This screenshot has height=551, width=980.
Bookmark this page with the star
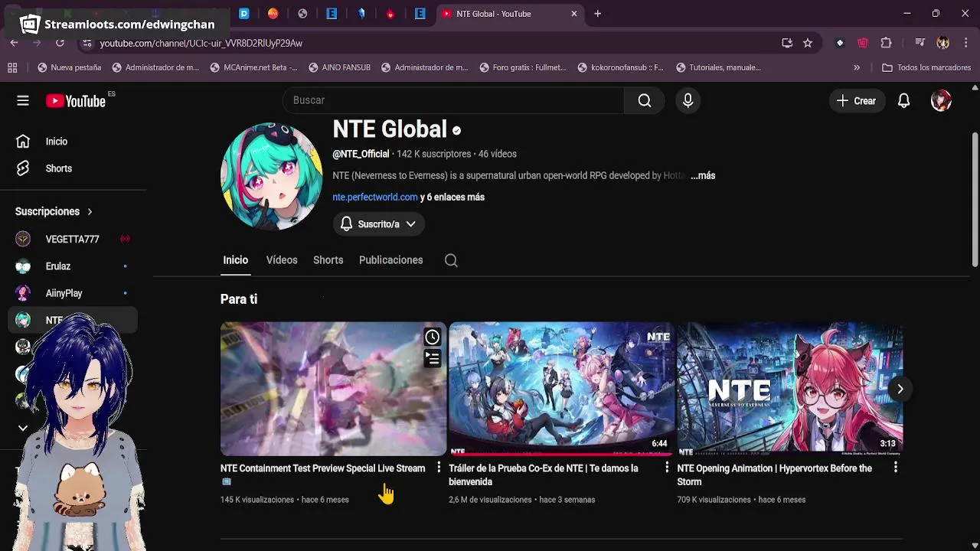pyautogui.click(x=808, y=43)
